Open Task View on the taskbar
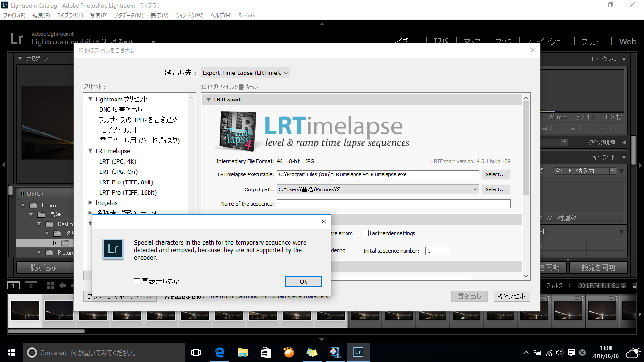This screenshot has height=362, width=644. click(196, 353)
